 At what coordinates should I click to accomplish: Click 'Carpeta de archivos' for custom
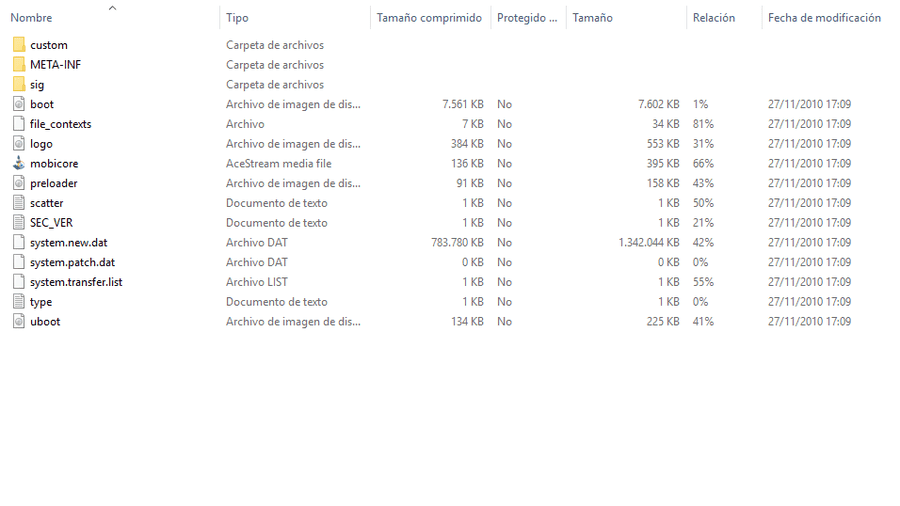pyautogui.click(x=274, y=45)
